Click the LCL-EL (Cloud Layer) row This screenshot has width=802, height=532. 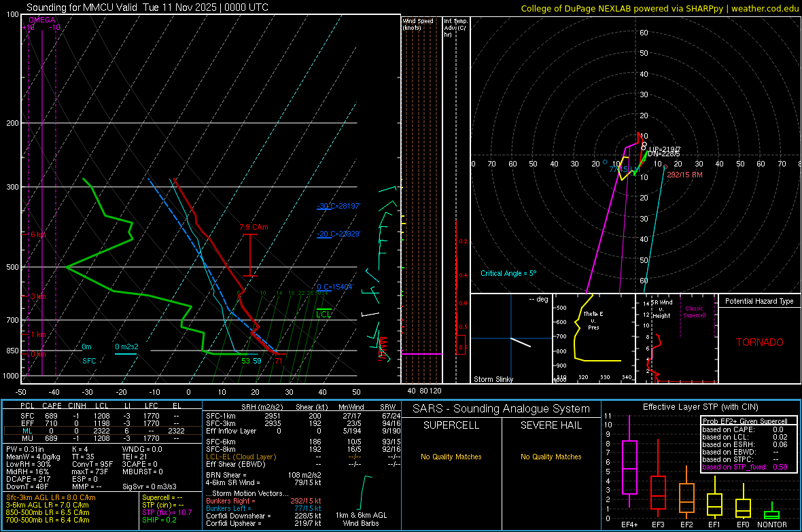303,457
